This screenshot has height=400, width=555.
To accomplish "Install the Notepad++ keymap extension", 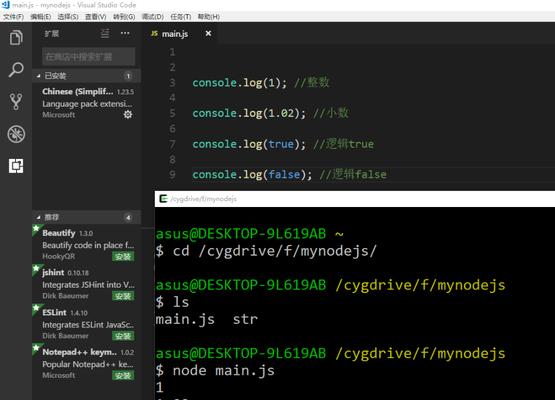I will [x=123, y=375].
